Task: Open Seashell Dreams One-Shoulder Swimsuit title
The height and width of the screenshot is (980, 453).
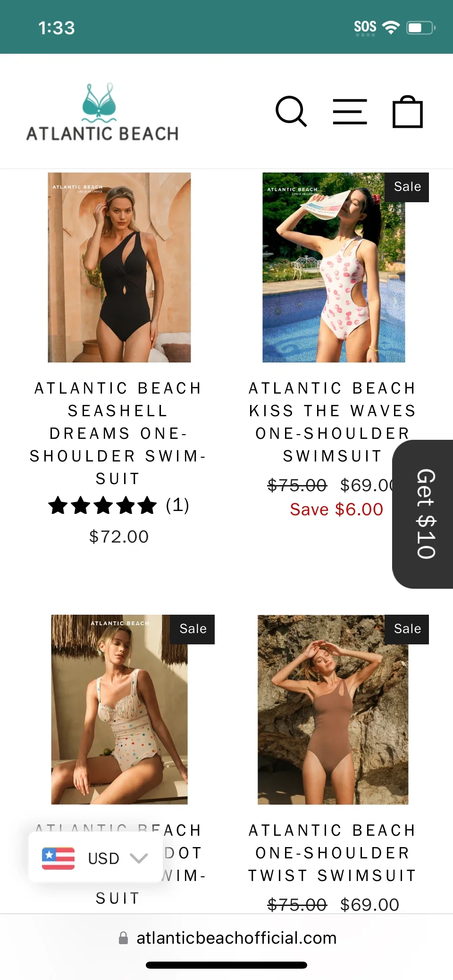Action: tap(118, 433)
